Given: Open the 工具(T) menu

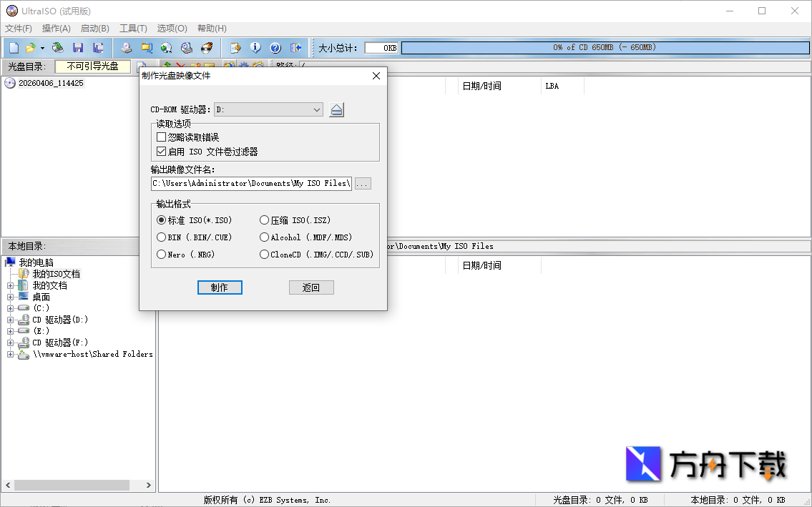Looking at the screenshot, I should pyautogui.click(x=132, y=28).
